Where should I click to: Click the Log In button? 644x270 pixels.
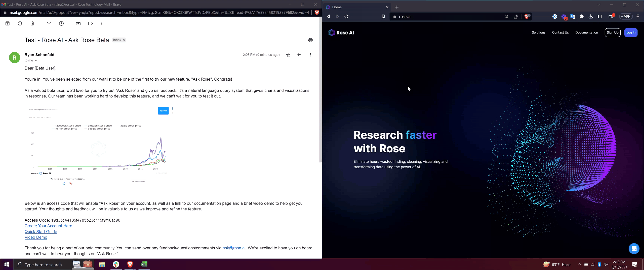(631, 32)
